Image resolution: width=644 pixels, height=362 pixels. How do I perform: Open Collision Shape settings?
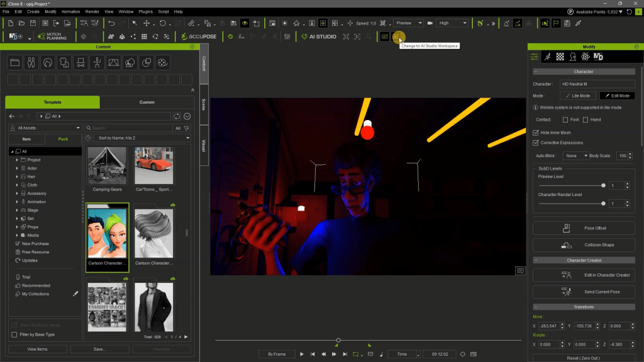[584, 245]
